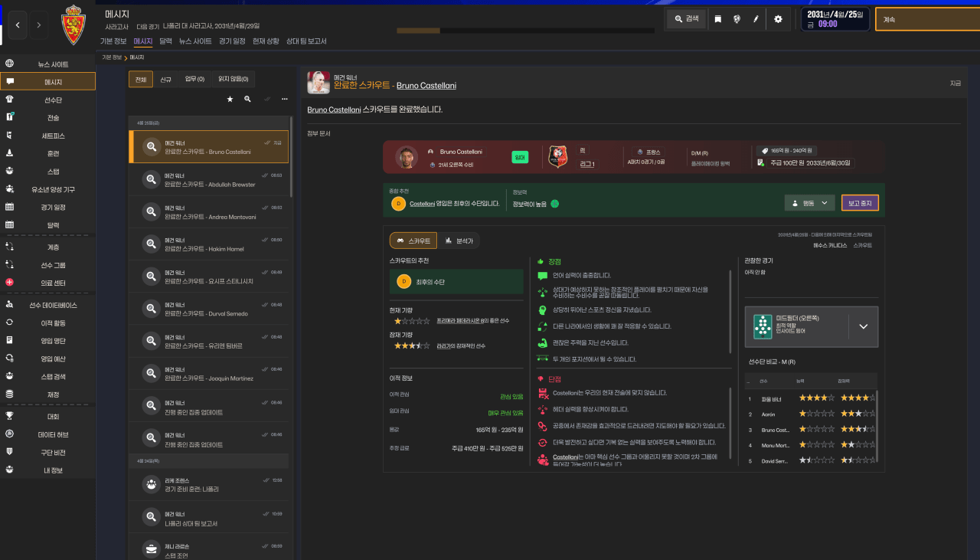Image resolution: width=980 pixels, height=560 pixels.
Task: Open the 전술 sidebar item
Action: click(x=48, y=117)
